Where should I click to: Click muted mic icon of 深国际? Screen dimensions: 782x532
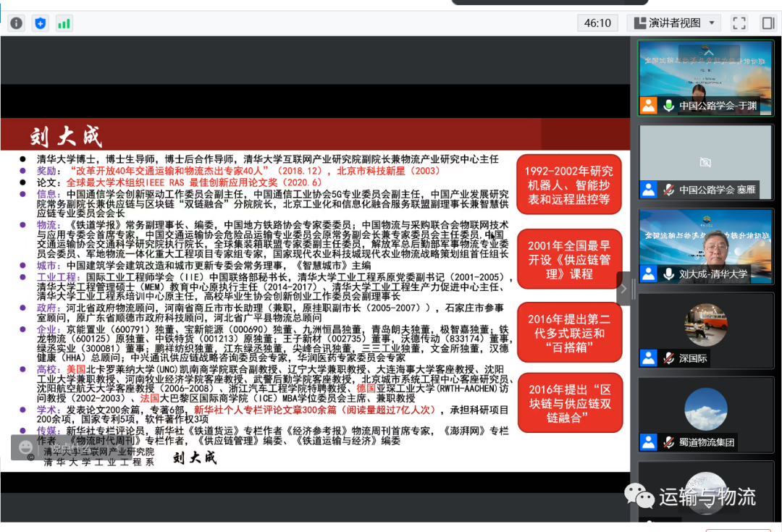coord(669,358)
